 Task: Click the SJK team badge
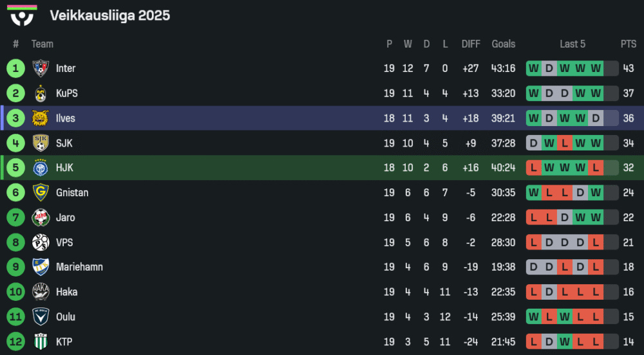41,143
